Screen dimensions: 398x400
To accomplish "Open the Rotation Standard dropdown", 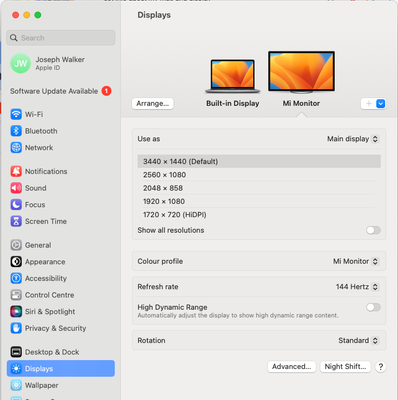I will [x=358, y=340].
